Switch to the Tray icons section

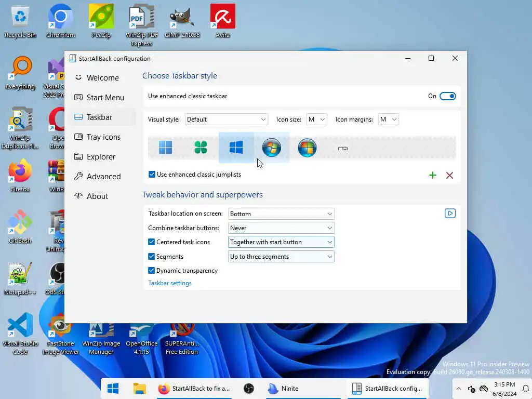(103, 137)
